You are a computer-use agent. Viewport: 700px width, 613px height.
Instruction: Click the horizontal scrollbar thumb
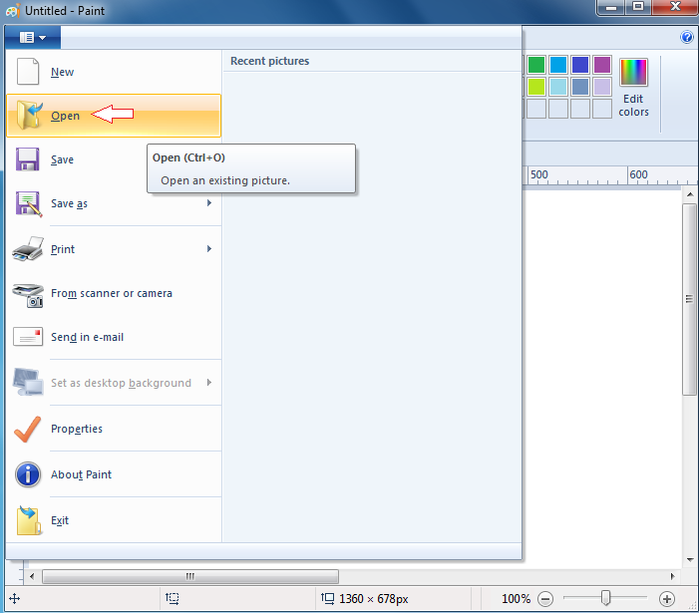click(x=190, y=576)
